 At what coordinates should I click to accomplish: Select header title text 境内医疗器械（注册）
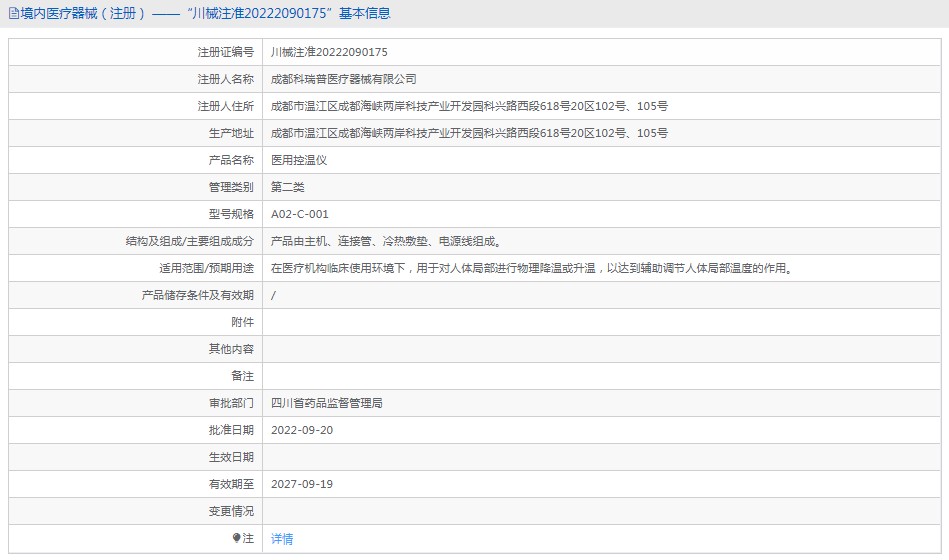[x=84, y=13]
